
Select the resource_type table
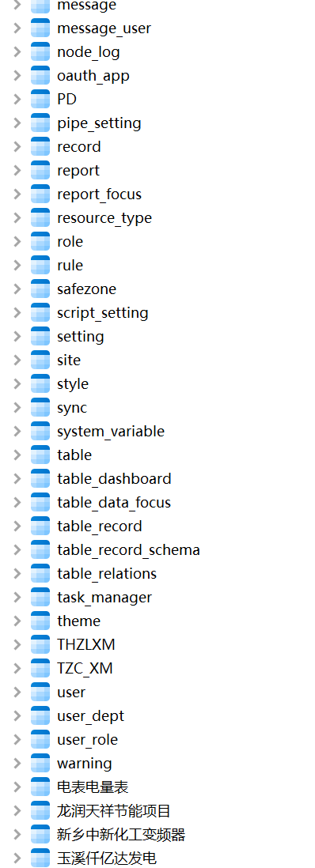point(104,218)
